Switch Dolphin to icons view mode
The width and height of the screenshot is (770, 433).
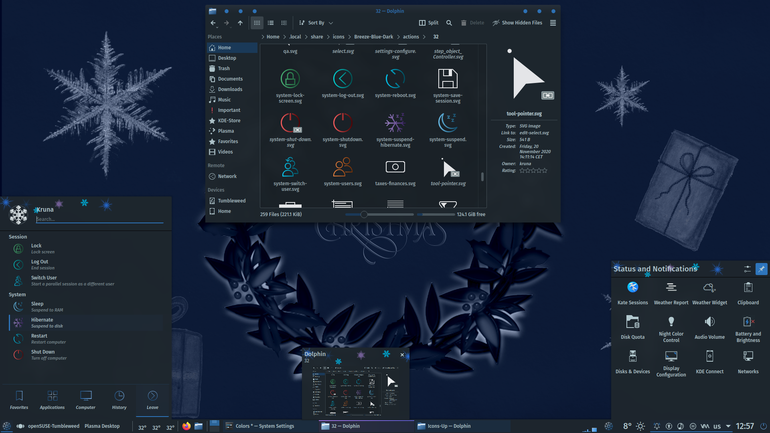(257, 23)
